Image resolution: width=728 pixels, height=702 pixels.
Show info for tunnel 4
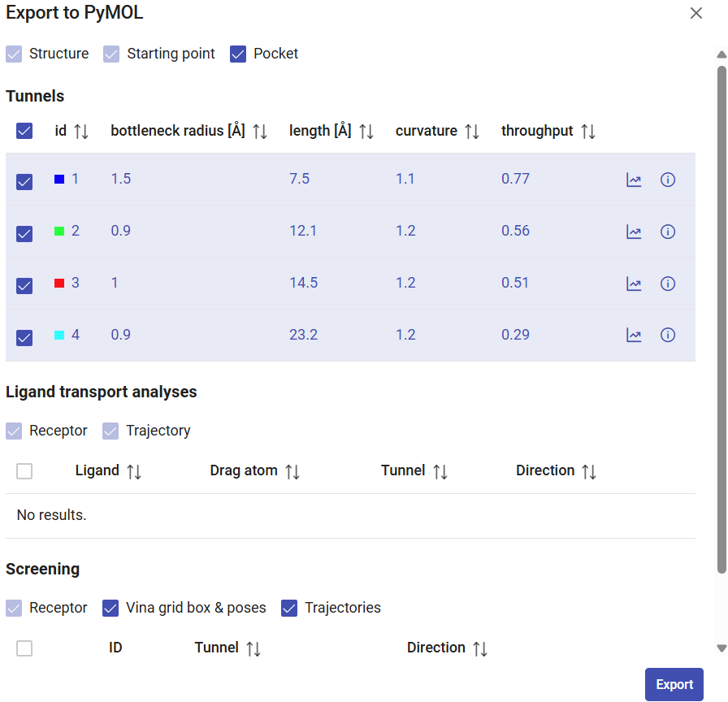pyautogui.click(x=668, y=336)
